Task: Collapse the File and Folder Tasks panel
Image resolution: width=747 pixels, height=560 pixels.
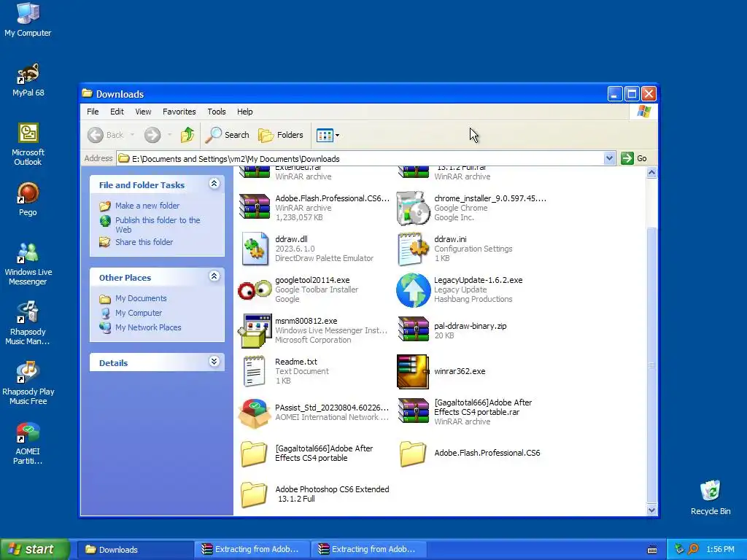Action: point(214,184)
